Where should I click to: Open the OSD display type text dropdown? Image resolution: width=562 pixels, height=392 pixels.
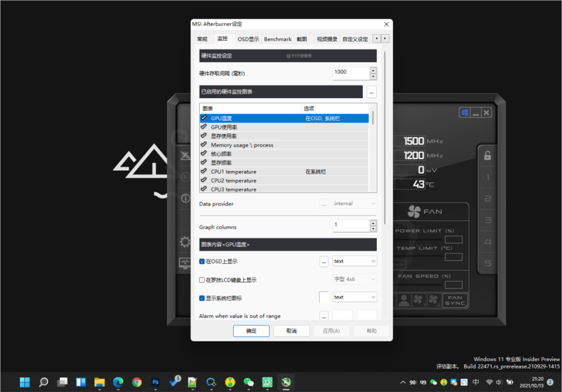354,261
